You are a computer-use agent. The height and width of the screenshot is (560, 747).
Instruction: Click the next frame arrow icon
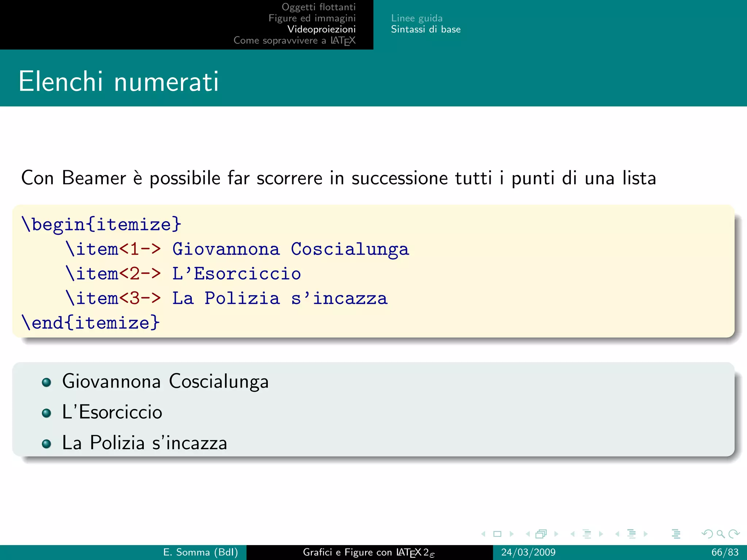point(556,534)
